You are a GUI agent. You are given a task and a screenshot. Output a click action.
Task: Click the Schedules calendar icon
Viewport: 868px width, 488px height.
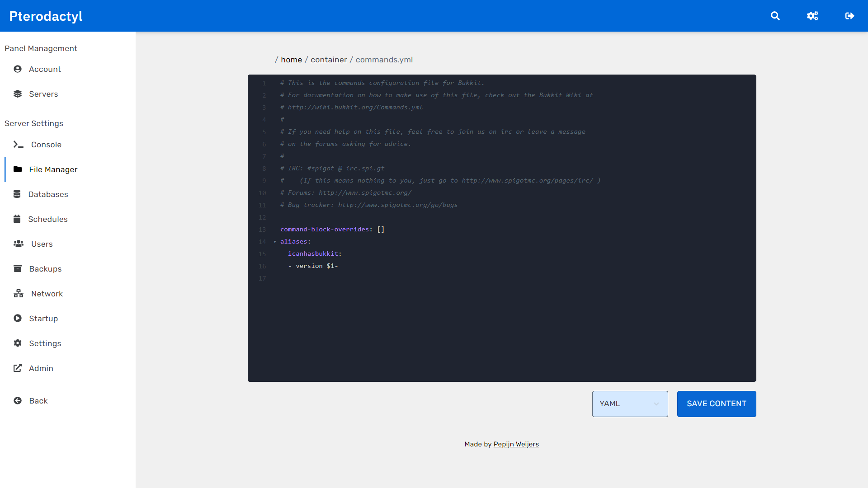click(17, 219)
